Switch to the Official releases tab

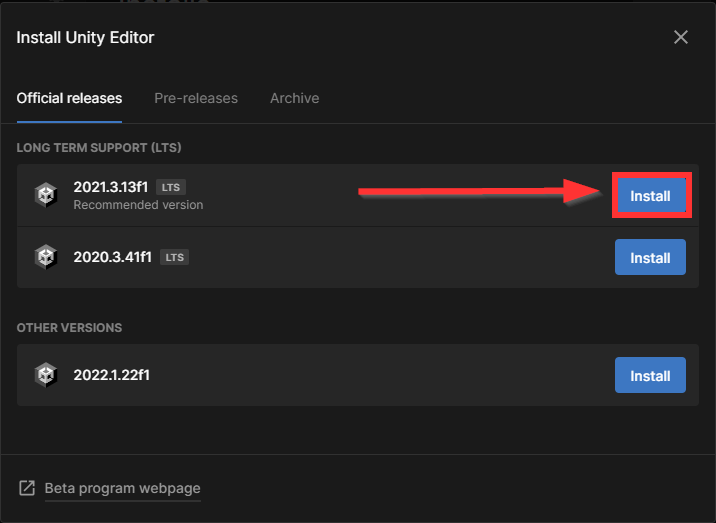(x=69, y=98)
